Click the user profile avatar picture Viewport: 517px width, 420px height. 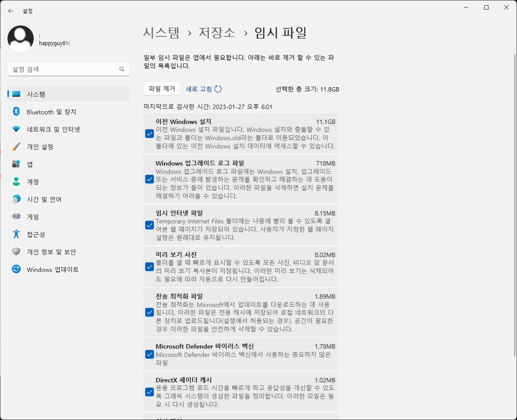pos(21,38)
